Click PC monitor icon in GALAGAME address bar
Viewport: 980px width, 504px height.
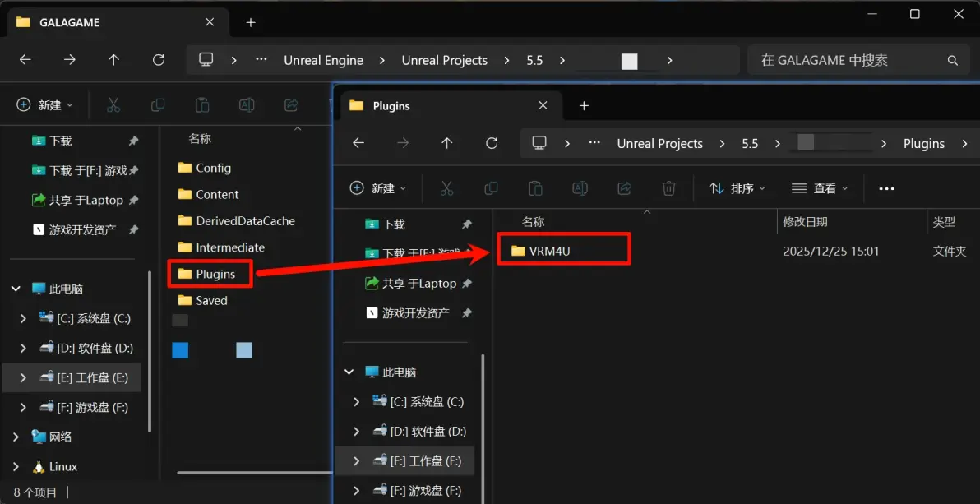coord(206,60)
